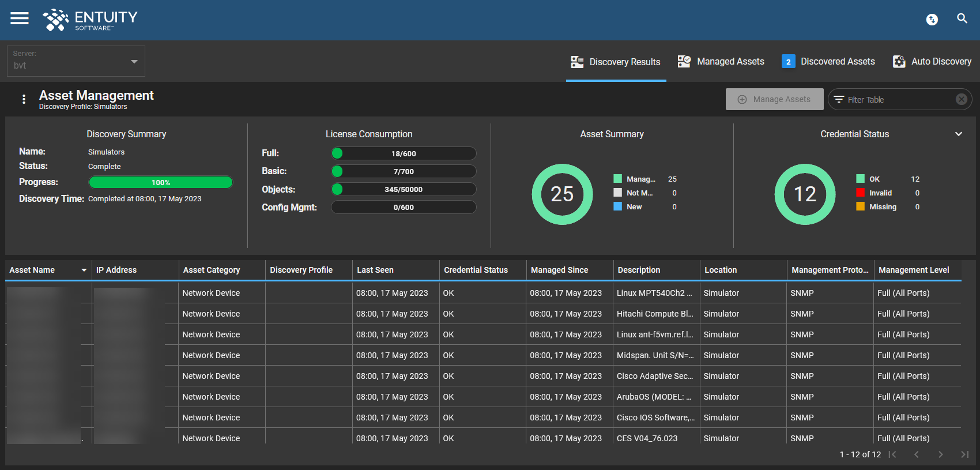Go to the next page of results
This screenshot has width=980, height=470.
tap(940, 454)
